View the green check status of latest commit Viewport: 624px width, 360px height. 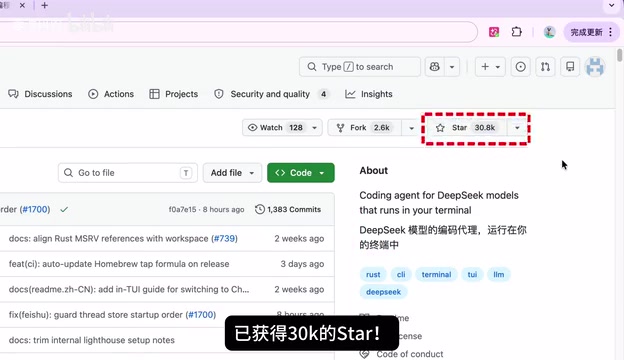pyautogui.click(x=64, y=209)
